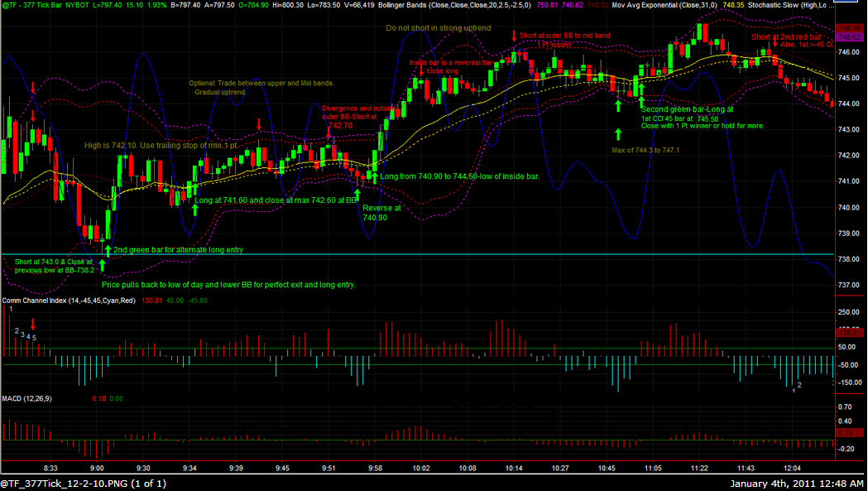Click the 750.01 Bollinger upper band value

pyautogui.click(x=547, y=5)
